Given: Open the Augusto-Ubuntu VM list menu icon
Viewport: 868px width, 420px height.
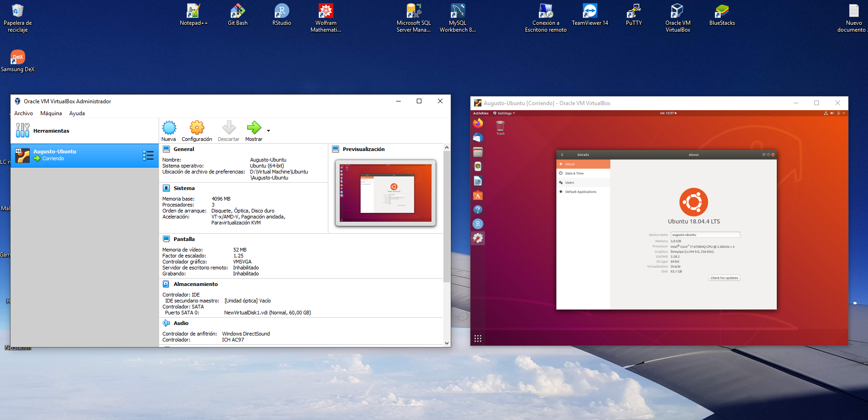Looking at the screenshot, I should pyautogui.click(x=148, y=155).
